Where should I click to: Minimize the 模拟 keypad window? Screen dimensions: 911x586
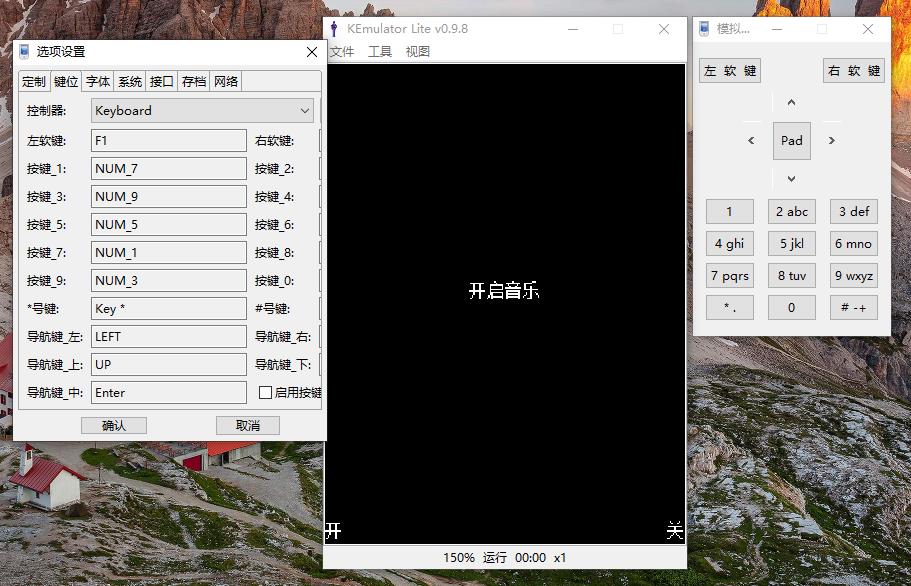click(x=777, y=29)
